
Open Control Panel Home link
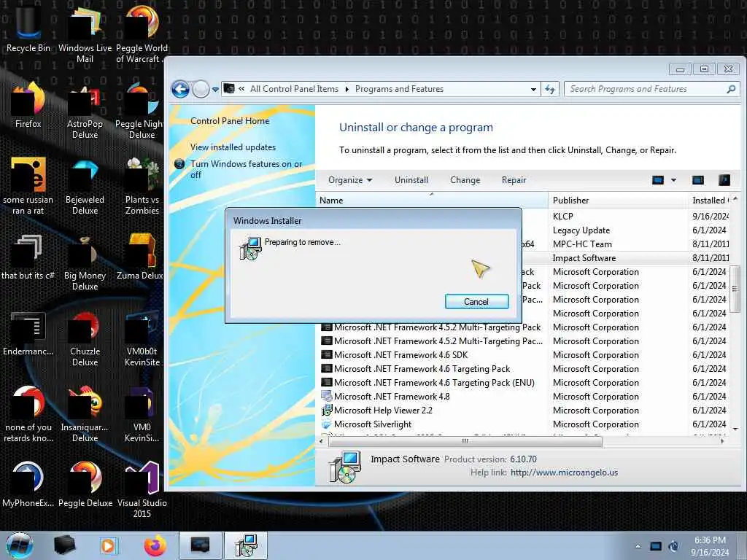click(x=230, y=121)
